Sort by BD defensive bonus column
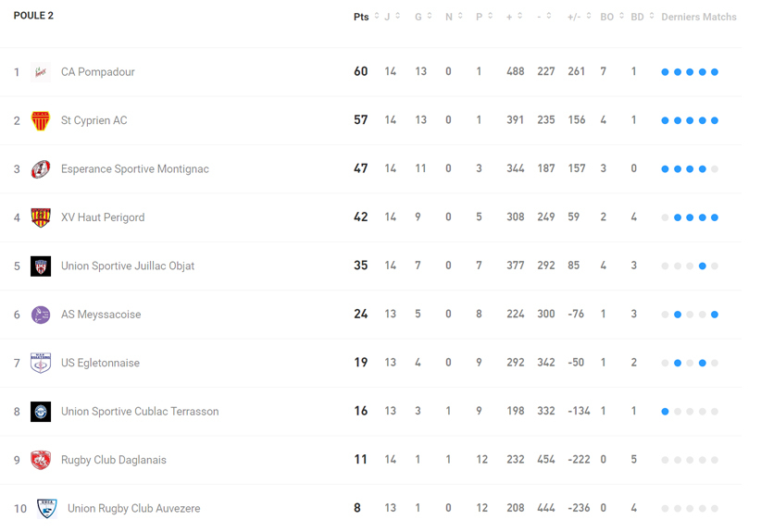The image size is (761, 532). click(x=638, y=17)
